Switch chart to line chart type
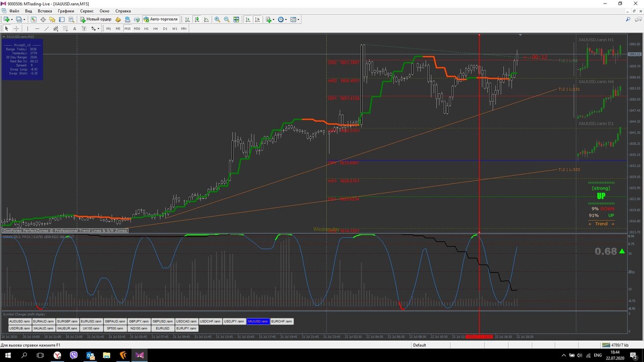Viewport: 644px width, 362px height. 206,19
